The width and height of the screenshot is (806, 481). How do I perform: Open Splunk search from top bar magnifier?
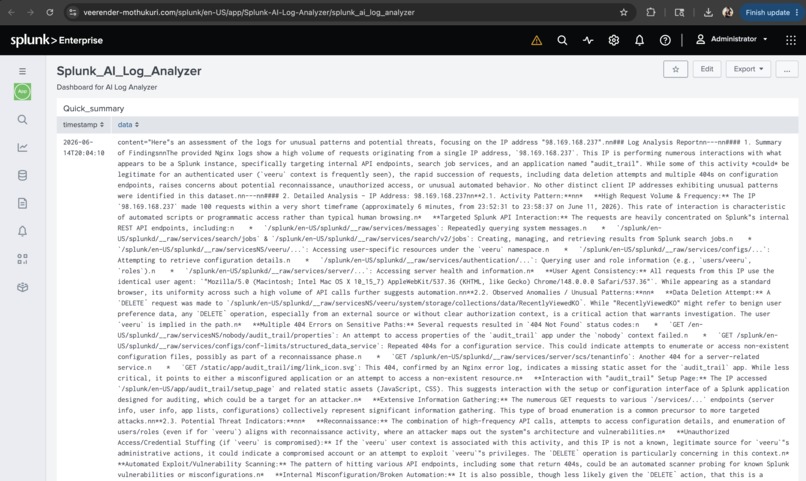(562, 40)
